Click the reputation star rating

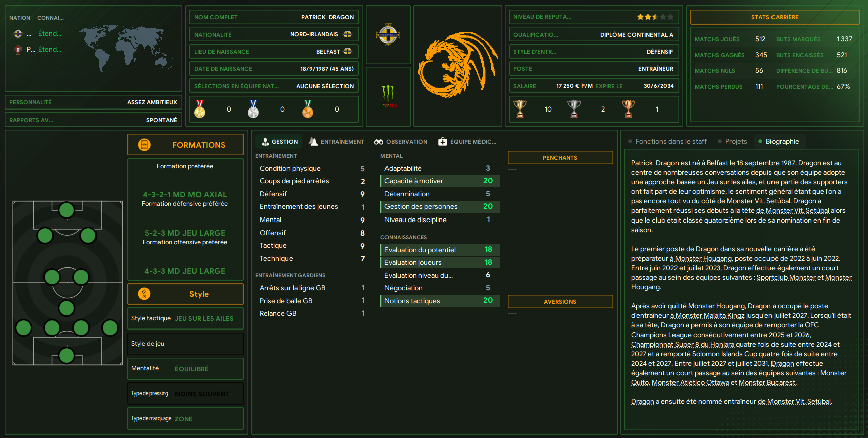[x=655, y=17]
